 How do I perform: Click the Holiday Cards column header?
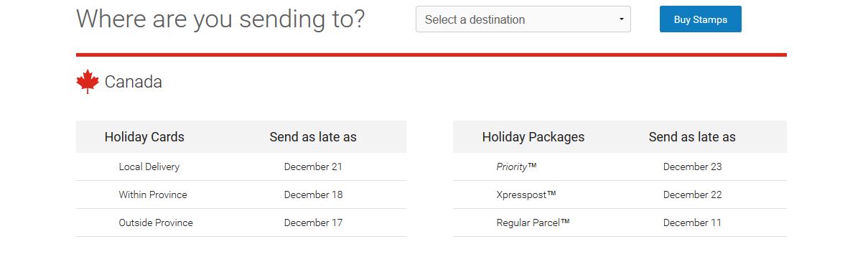pyautogui.click(x=144, y=137)
